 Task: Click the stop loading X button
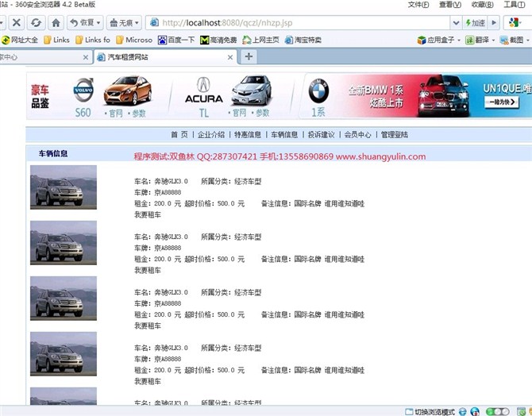click(x=17, y=23)
